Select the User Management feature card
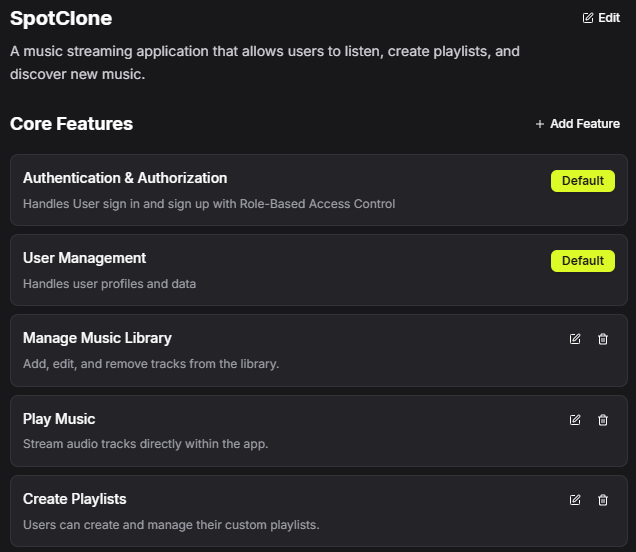 pyautogui.click(x=300, y=270)
